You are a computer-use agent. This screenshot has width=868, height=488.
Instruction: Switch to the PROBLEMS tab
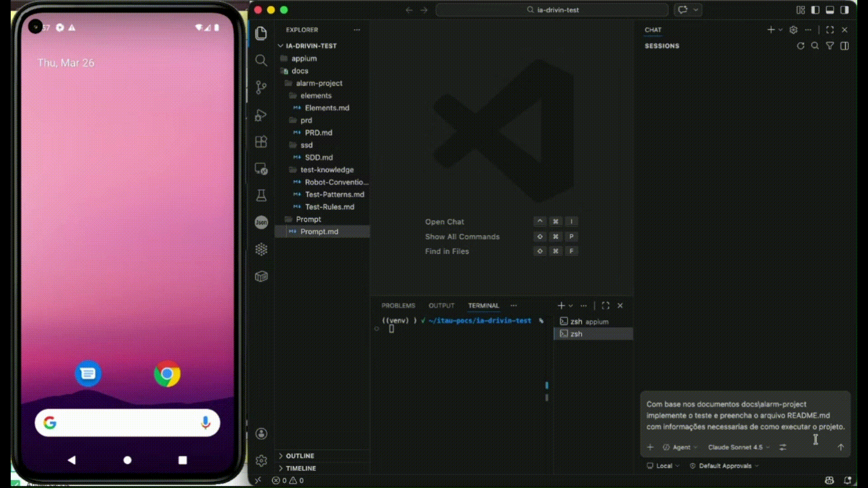pos(398,306)
